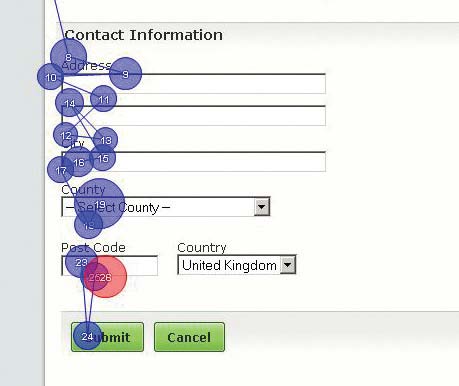Click gaze fixation marker 13
The height and width of the screenshot is (386, 459).
(105, 140)
